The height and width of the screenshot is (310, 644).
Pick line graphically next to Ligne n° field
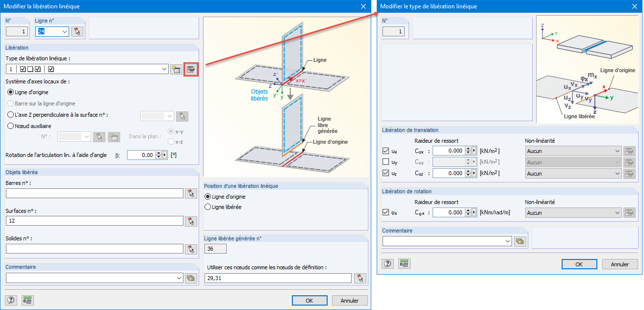pos(77,31)
